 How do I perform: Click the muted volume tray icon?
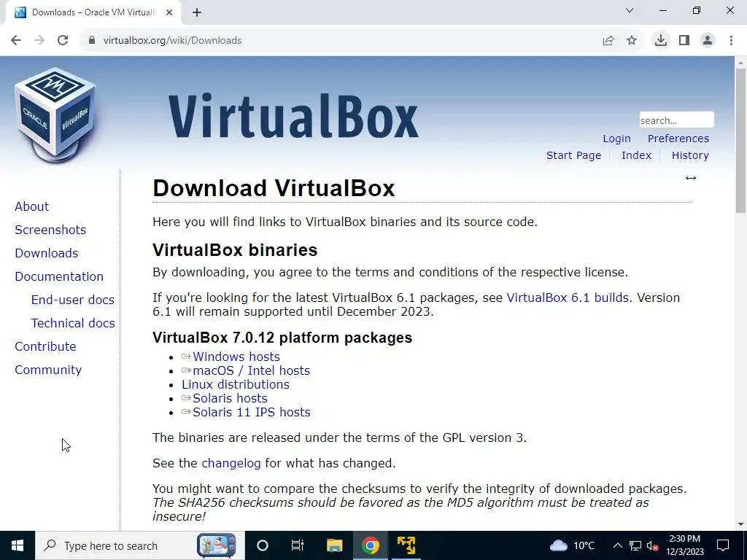click(653, 545)
